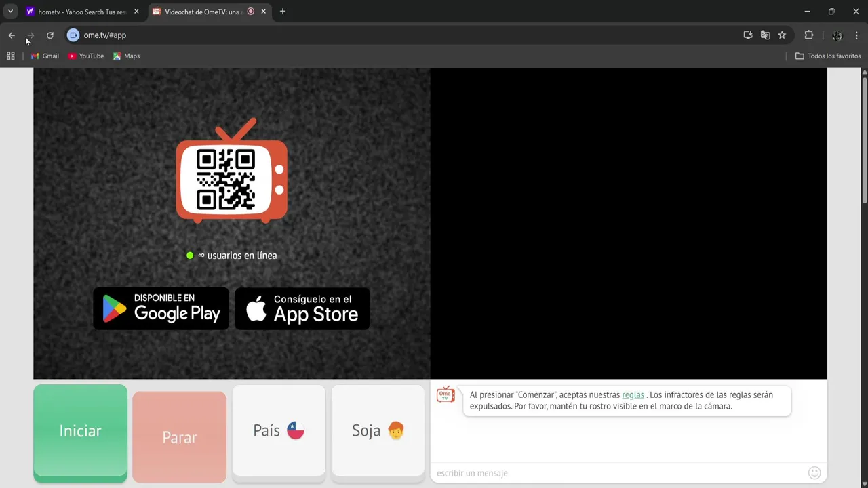This screenshot has height=488, width=868.
Task: Open the apps grid in bookmarks bar
Action: click(x=11, y=56)
